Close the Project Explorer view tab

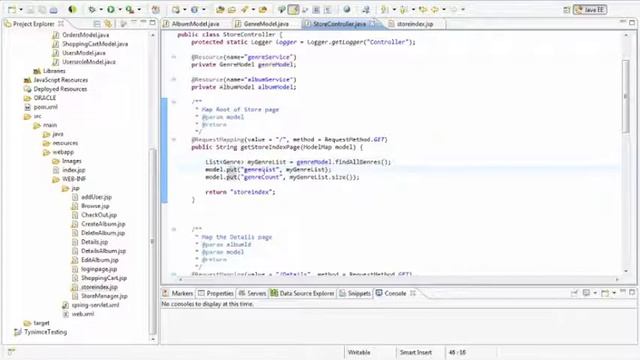click(61, 24)
